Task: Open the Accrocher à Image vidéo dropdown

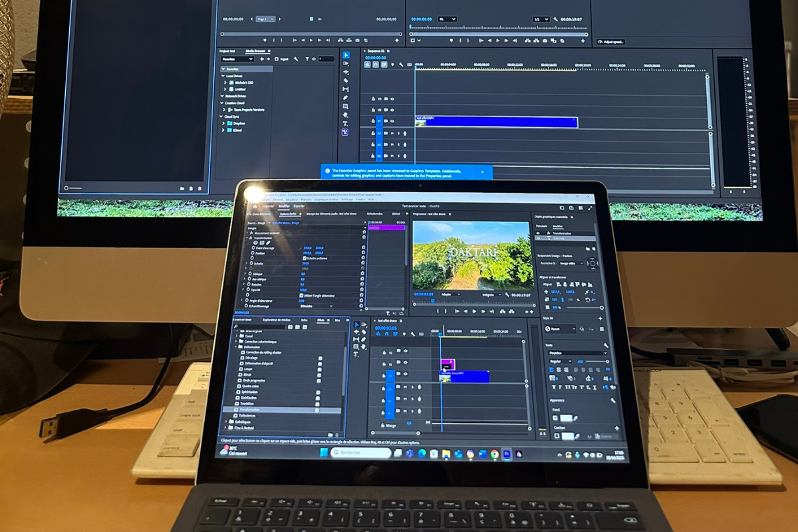Action: [x=572, y=263]
